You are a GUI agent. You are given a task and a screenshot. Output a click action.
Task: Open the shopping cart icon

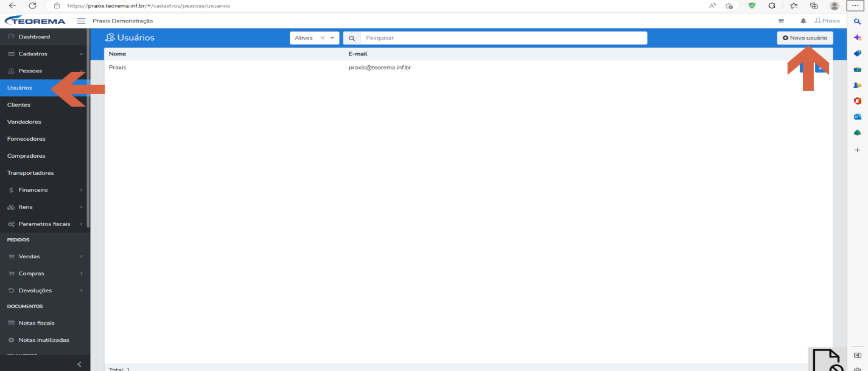point(781,21)
